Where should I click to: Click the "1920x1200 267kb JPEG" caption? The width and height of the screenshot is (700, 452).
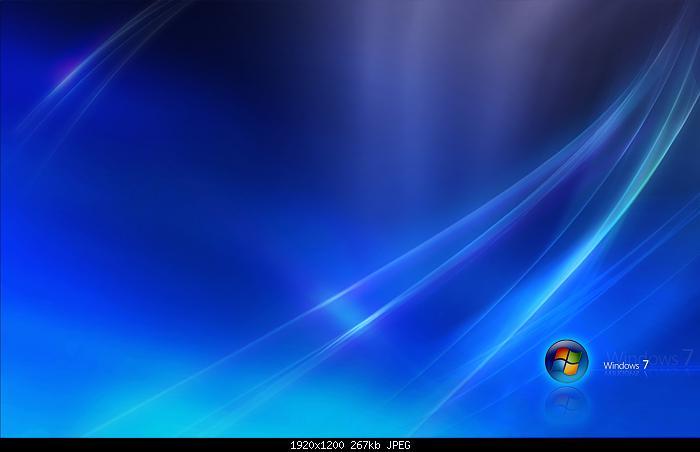[350, 445]
